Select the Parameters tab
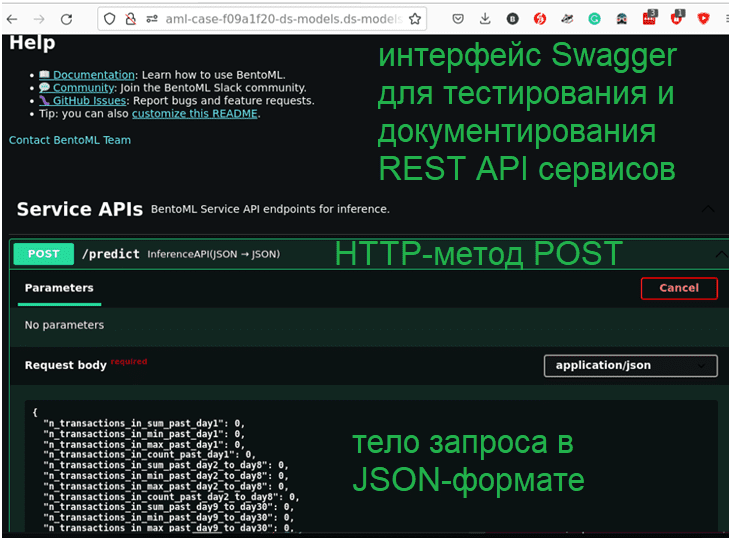729x540 pixels. [x=59, y=288]
